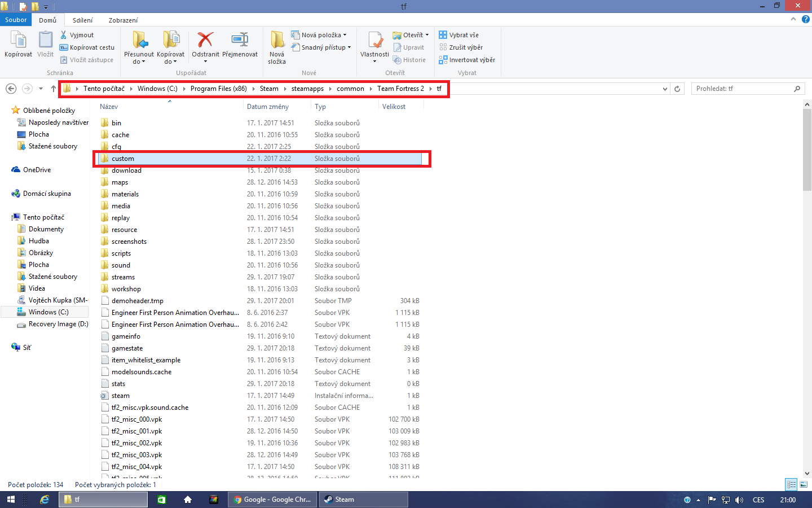Open the Přesunout do menu

click(139, 47)
